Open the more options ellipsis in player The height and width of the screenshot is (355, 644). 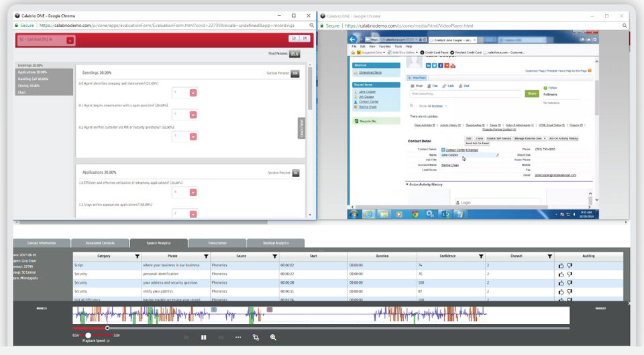(x=238, y=338)
